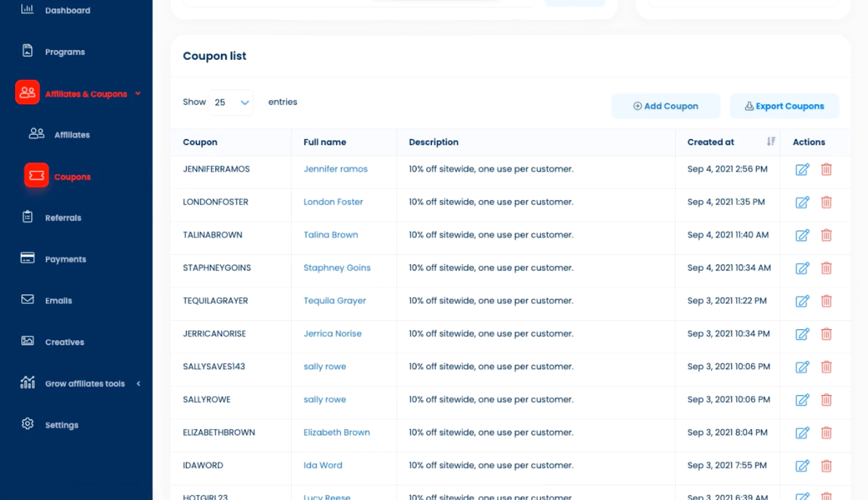Open the Show entries dropdown
This screenshot has height=500, width=868.
pyautogui.click(x=231, y=102)
